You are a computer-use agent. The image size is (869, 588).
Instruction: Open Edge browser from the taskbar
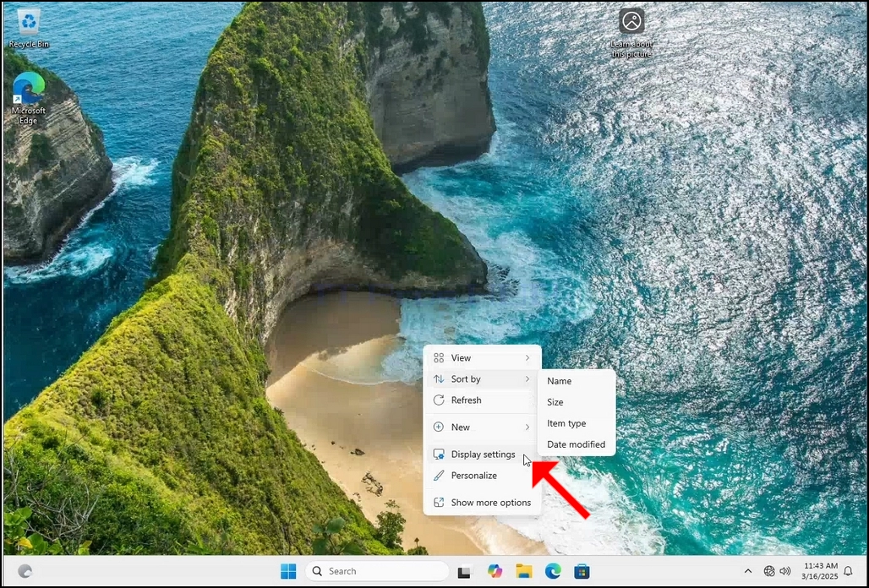(x=553, y=571)
